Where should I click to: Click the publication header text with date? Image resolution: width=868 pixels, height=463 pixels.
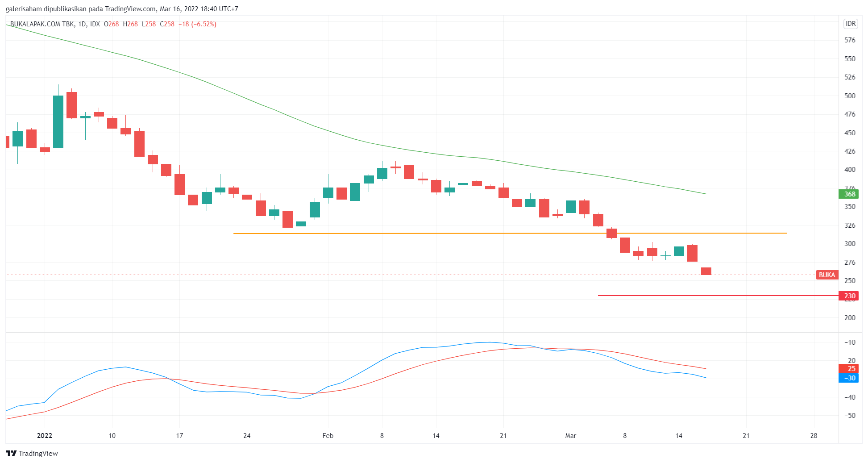point(122,9)
